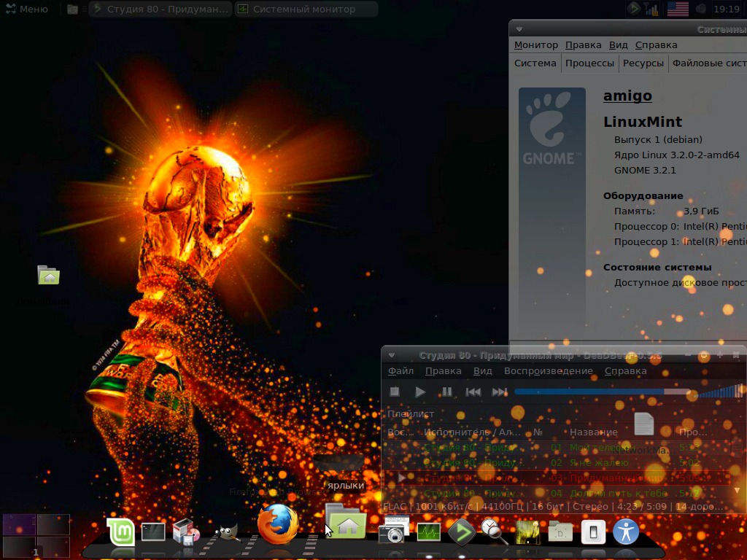This screenshot has width=747, height=560.
Task: Open the Правка menu in DeaDBeeF
Action: click(443, 371)
